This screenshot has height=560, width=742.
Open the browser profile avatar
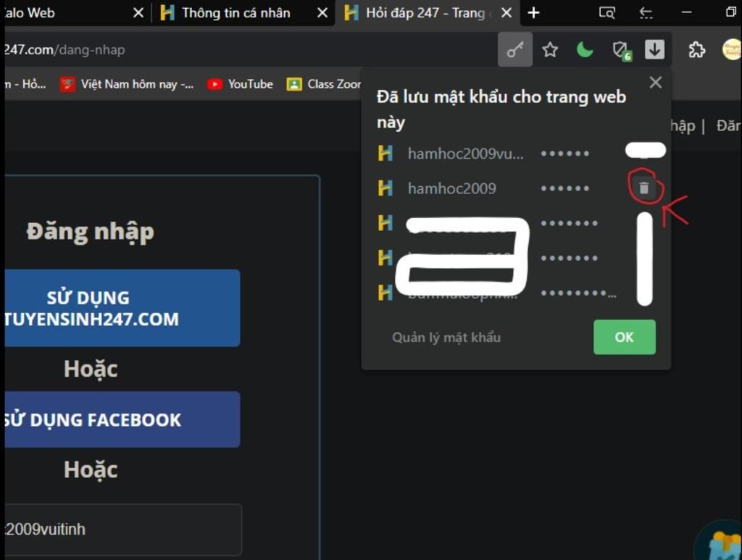732,50
